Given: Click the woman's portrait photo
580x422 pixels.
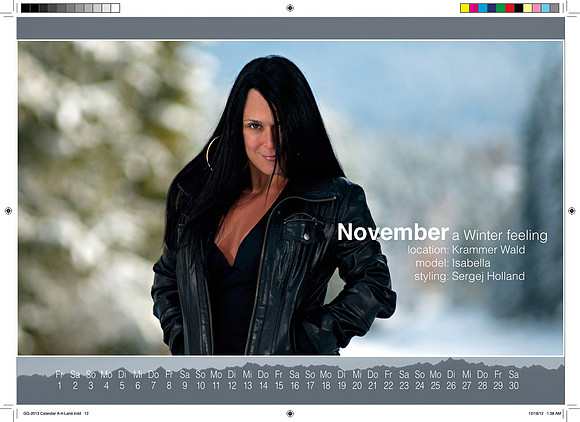Looking at the screenshot, I should pyautogui.click(x=290, y=198).
